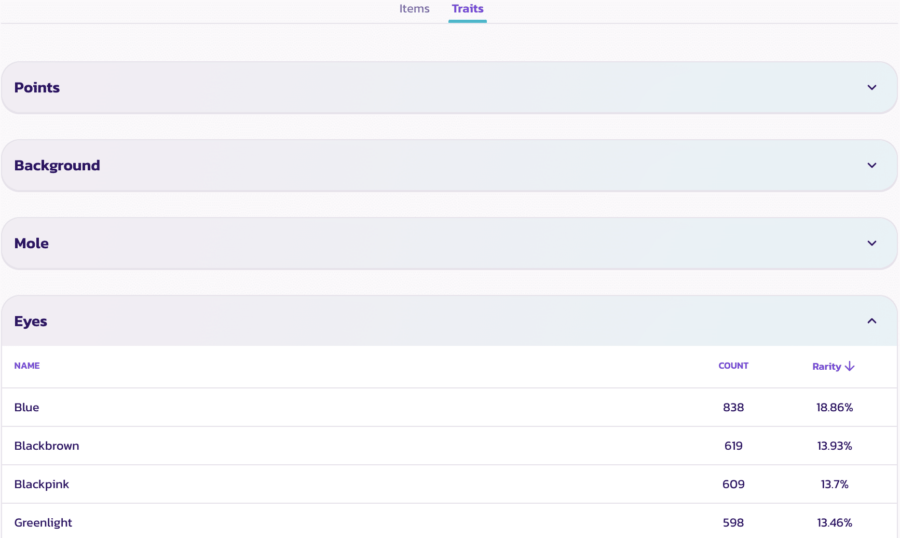900x538 pixels.
Task: Click the 13.93% rarity value
Action: (834, 446)
